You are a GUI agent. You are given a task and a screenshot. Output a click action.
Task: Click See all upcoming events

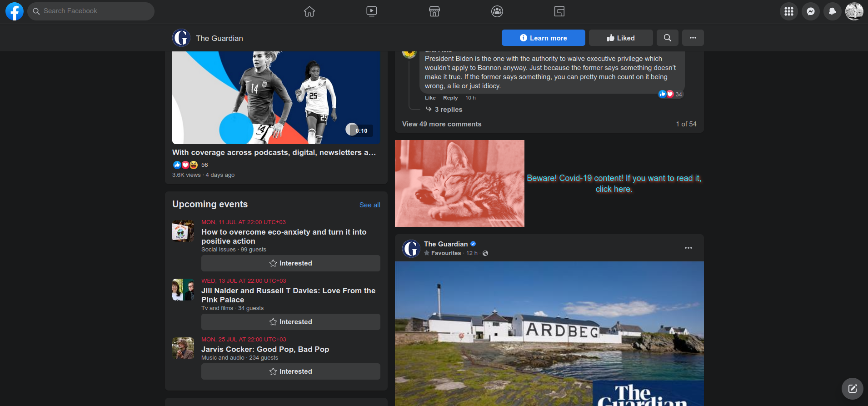click(370, 205)
